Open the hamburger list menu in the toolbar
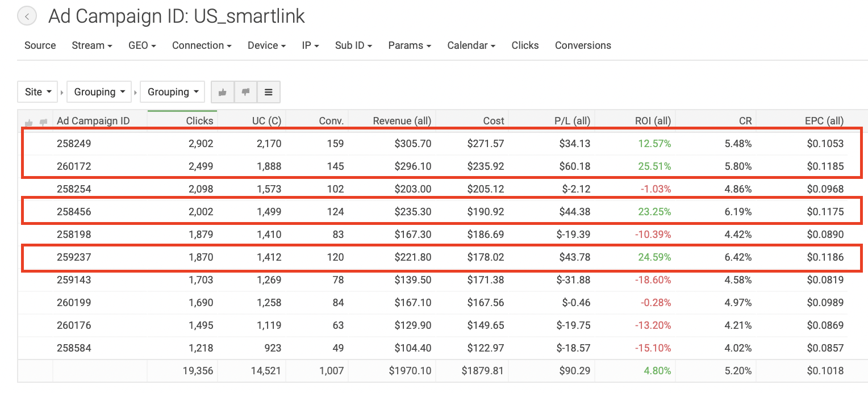The image size is (868, 393). pos(269,92)
